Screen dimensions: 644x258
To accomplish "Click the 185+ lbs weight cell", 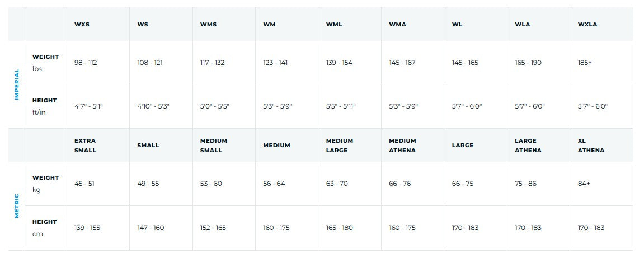I will [585, 63].
